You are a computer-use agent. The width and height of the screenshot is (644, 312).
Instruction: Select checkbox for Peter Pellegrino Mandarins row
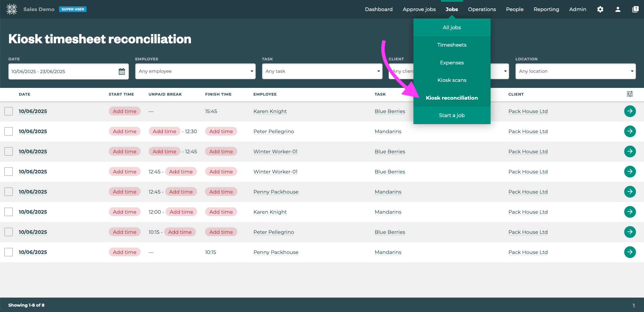[x=9, y=132]
